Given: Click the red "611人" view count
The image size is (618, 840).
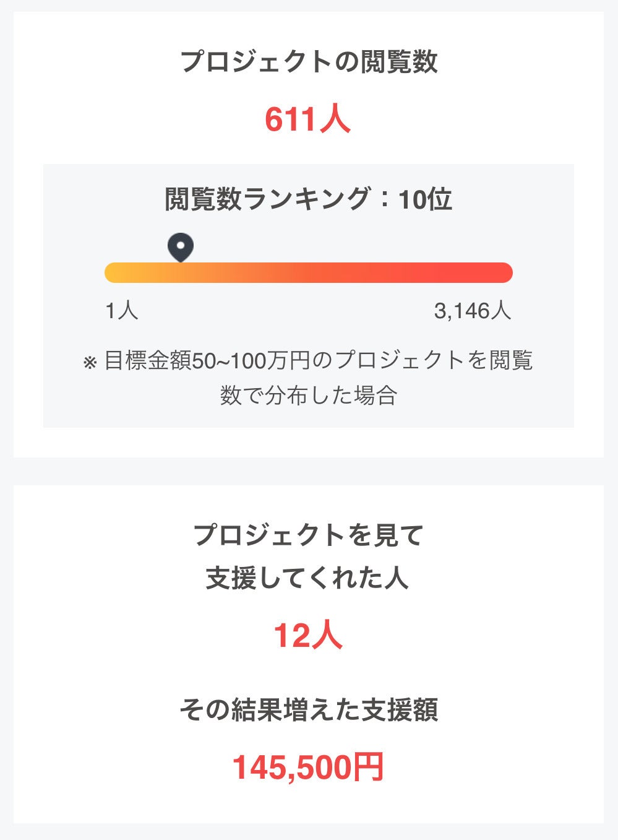Looking at the screenshot, I should tap(307, 119).
